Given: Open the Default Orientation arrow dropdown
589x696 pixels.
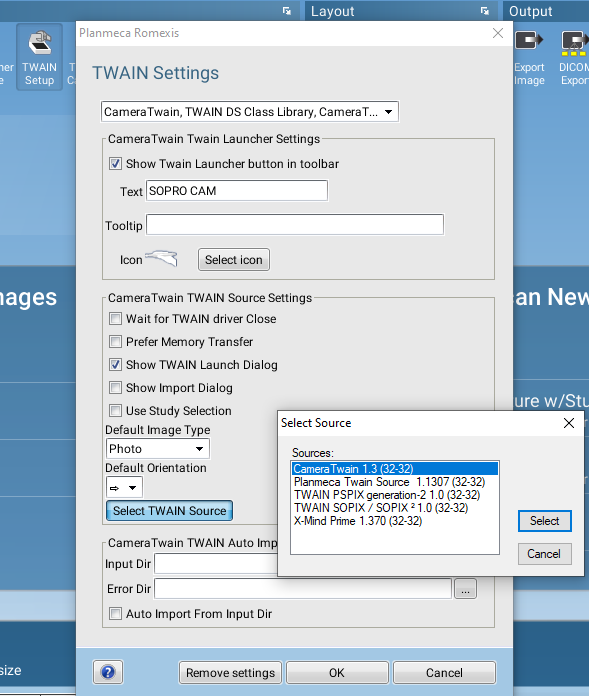Looking at the screenshot, I should click(x=124, y=487).
